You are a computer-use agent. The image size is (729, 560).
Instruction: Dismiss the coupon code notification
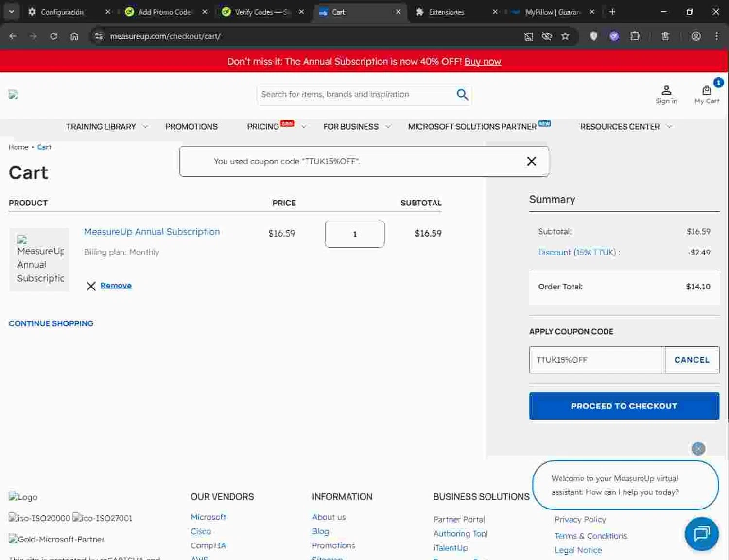[532, 161]
